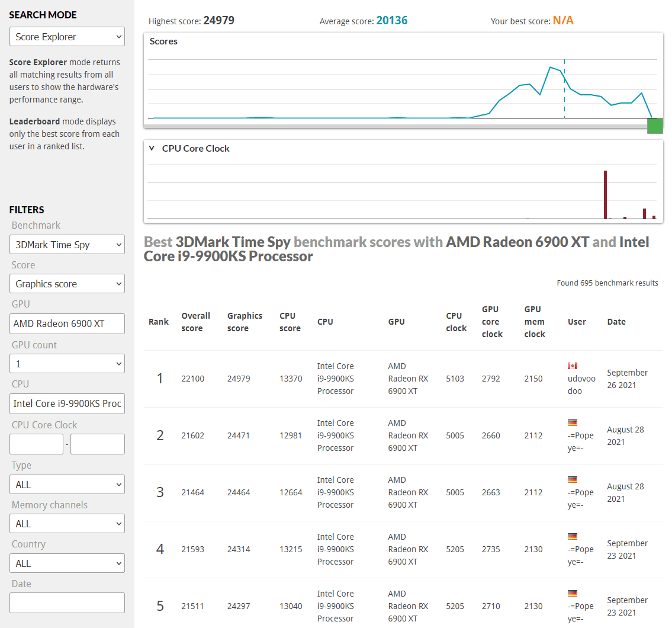
Task: Open user udovoodoo in rank 1 row
Action: click(x=581, y=385)
